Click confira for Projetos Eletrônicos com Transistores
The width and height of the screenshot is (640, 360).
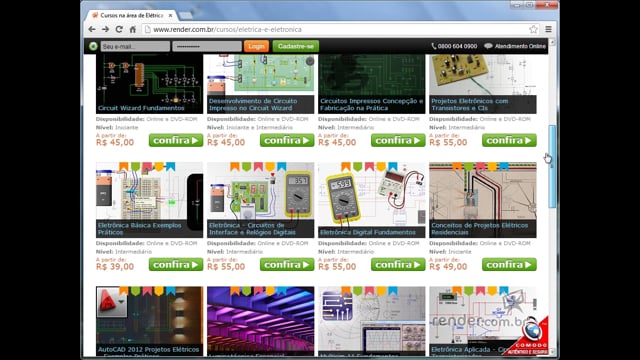(509, 140)
